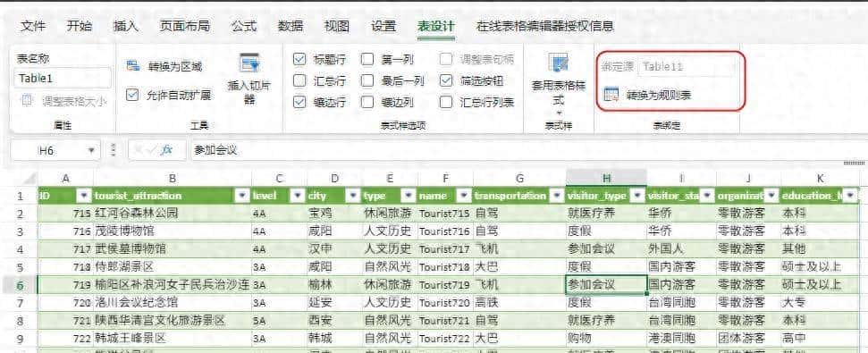Toggle the Header Row checkbox
The image size is (868, 353).
[299, 59]
